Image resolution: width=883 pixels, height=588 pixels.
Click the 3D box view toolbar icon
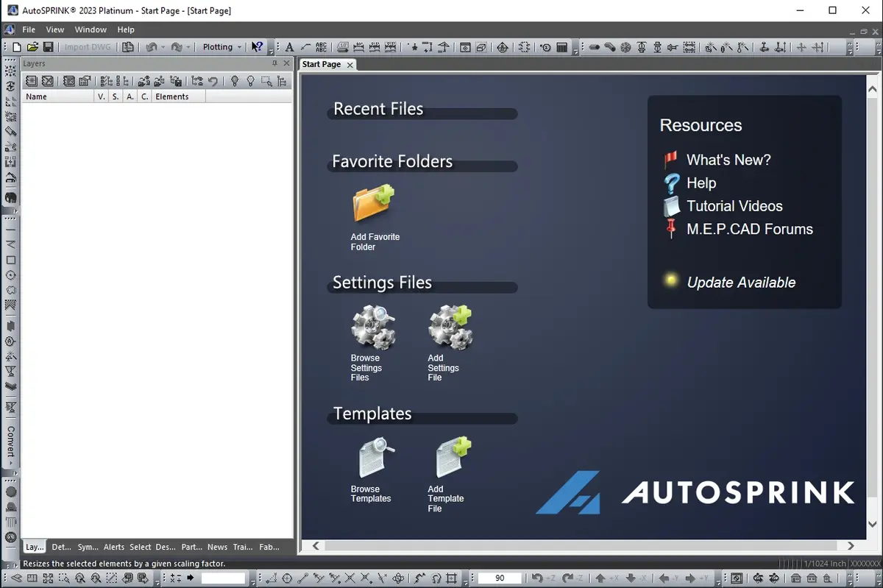(481, 47)
